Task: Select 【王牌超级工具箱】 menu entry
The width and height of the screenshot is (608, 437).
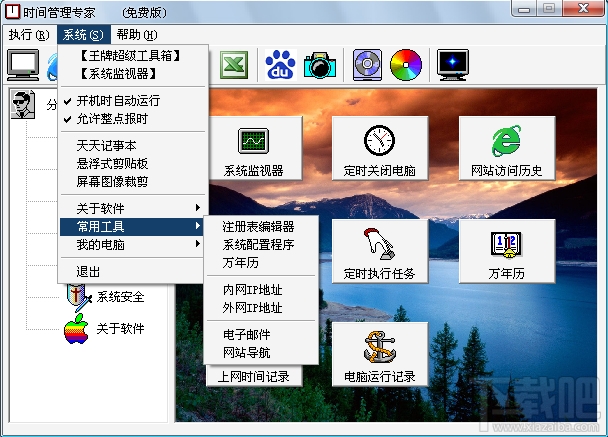Action: pyautogui.click(x=133, y=56)
